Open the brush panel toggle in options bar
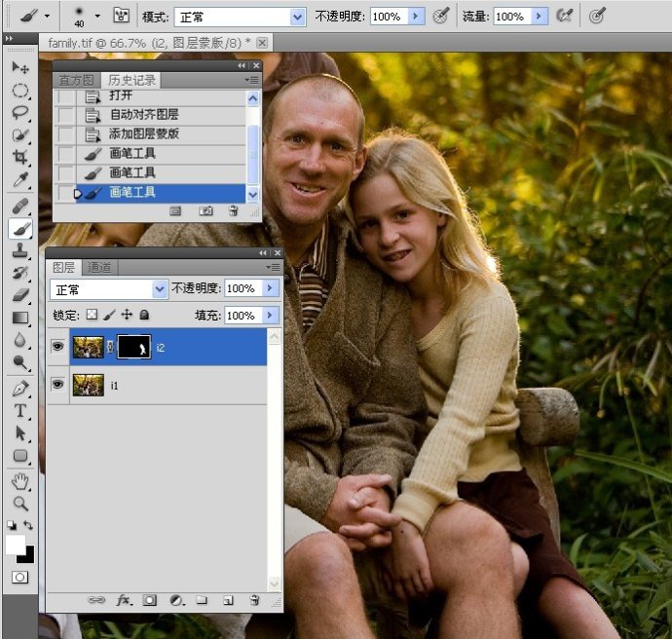 122,16
